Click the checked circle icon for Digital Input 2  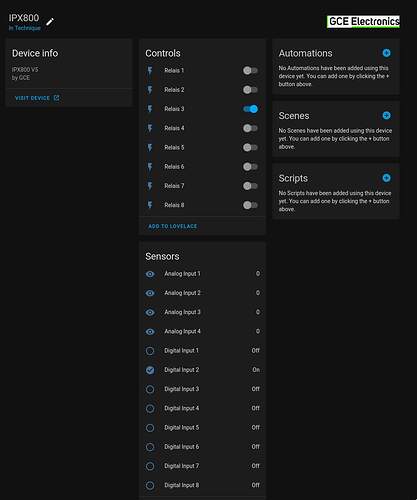point(150,370)
